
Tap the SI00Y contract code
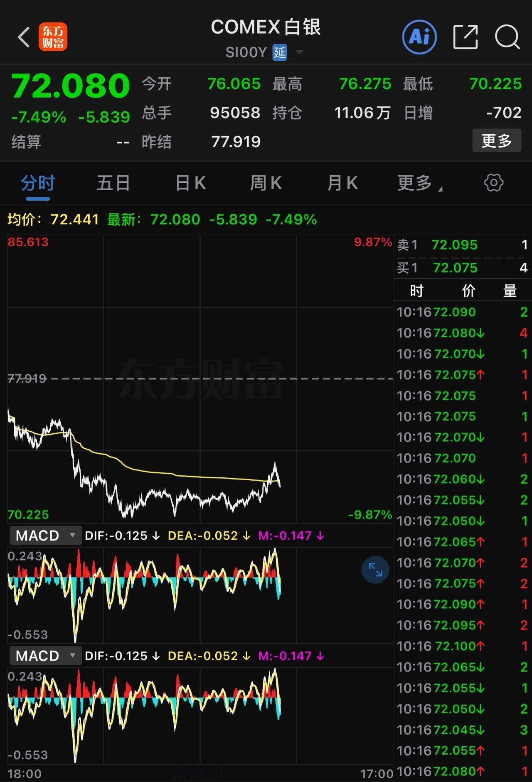coord(246,52)
